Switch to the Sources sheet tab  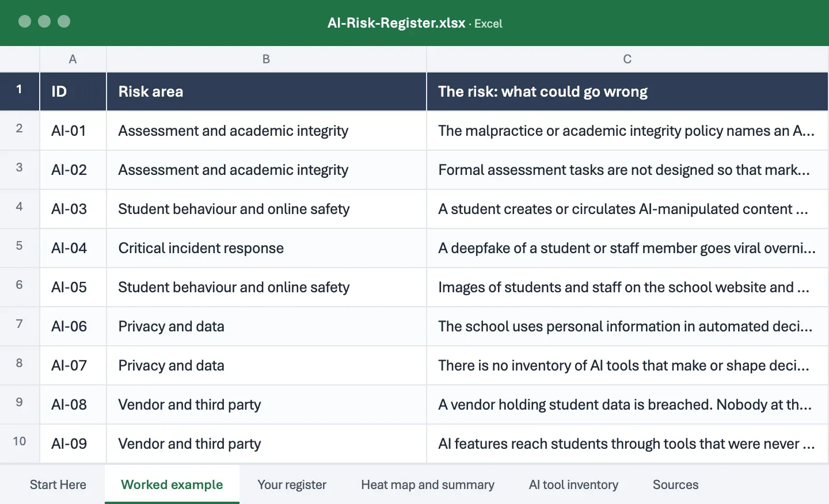click(675, 484)
